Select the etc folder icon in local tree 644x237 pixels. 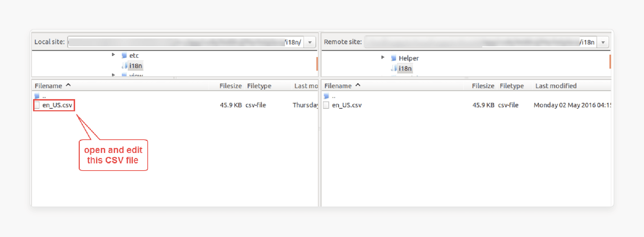(124, 55)
